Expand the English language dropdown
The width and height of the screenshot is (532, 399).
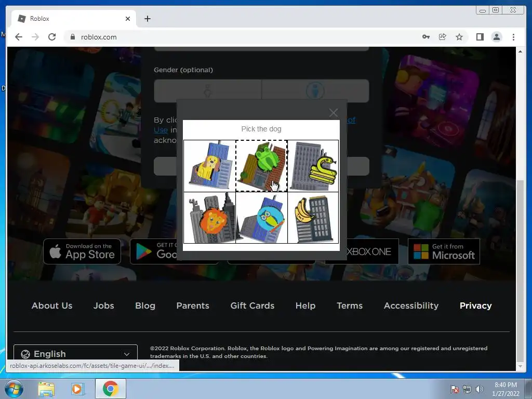tap(76, 353)
